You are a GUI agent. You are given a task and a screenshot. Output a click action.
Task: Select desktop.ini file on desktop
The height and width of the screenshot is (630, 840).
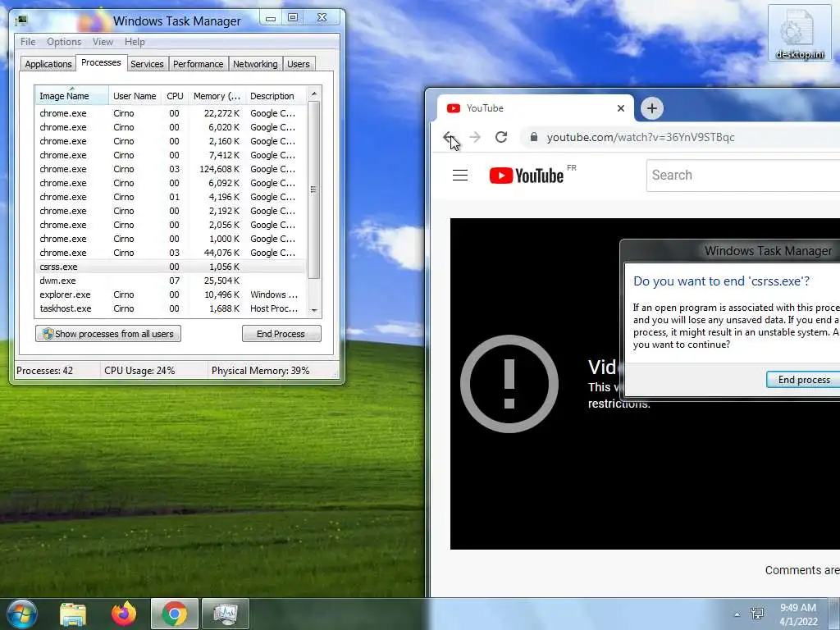pyautogui.click(x=799, y=33)
